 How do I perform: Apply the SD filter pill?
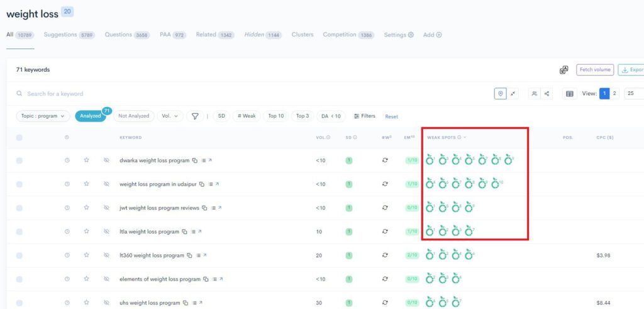pos(221,116)
